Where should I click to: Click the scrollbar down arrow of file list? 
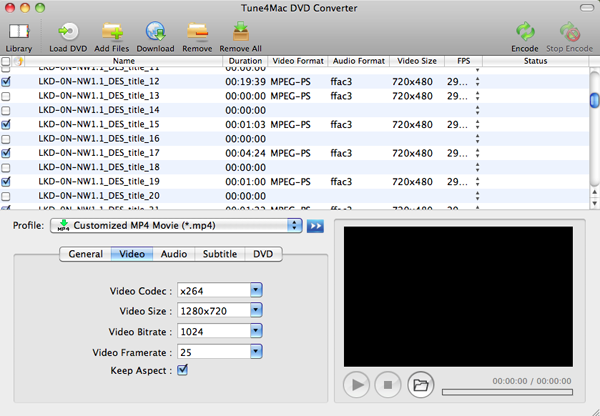pos(594,203)
